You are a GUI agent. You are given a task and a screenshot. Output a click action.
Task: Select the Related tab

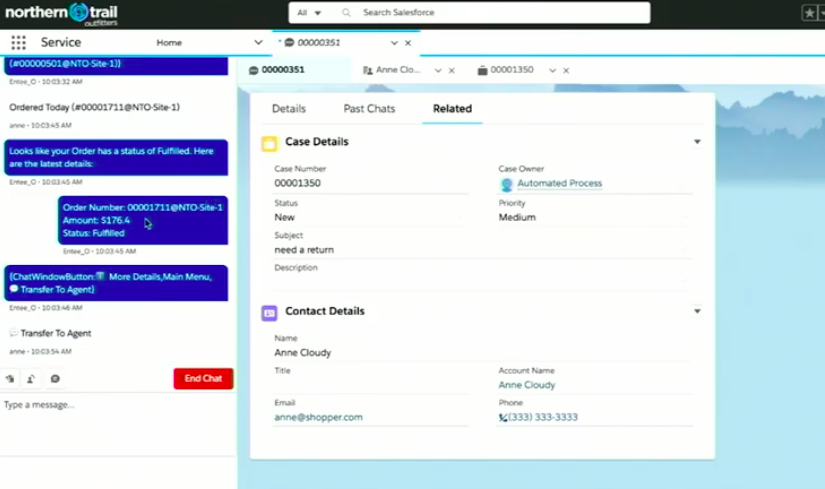452,108
